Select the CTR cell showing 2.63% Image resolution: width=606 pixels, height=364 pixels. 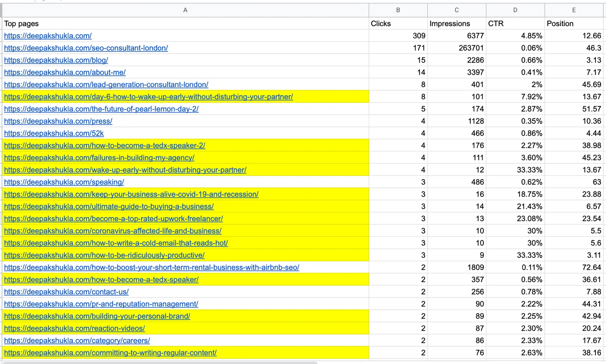[515, 353]
